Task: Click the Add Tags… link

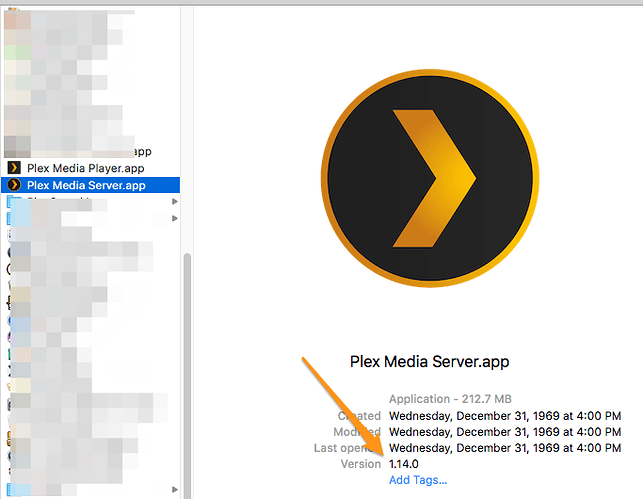Action: [x=418, y=480]
